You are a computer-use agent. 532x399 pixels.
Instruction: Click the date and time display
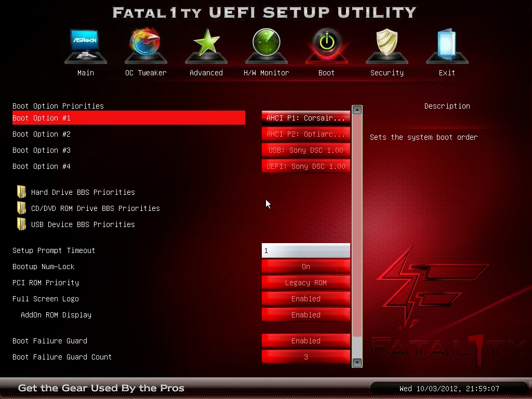(x=449, y=389)
